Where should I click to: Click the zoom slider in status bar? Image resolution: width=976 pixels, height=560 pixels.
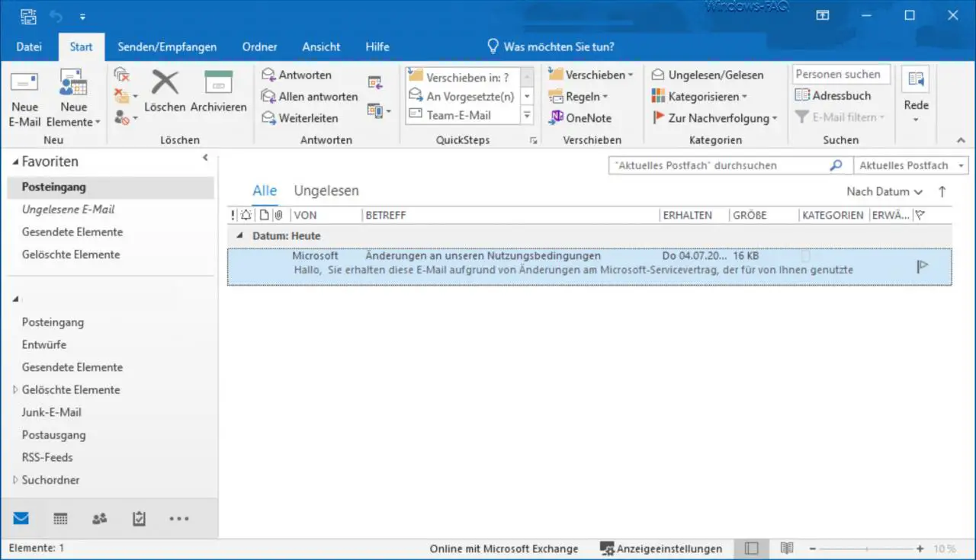coord(867,549)
